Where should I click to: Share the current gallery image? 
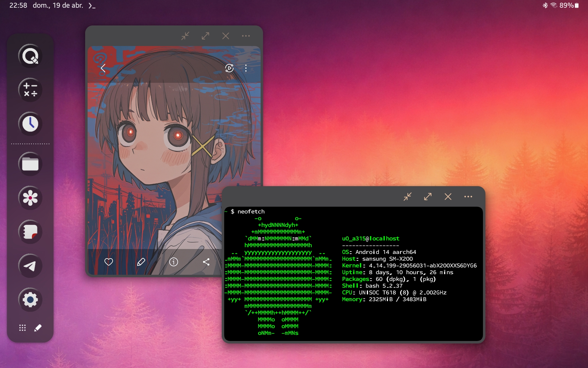[206, 262]
